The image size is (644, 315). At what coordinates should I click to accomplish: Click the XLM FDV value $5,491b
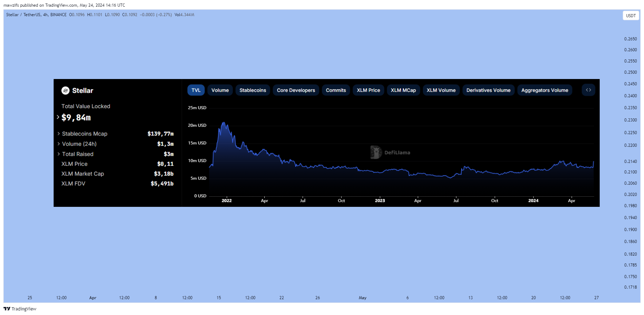pyautogui.click(x=162, y=184)
